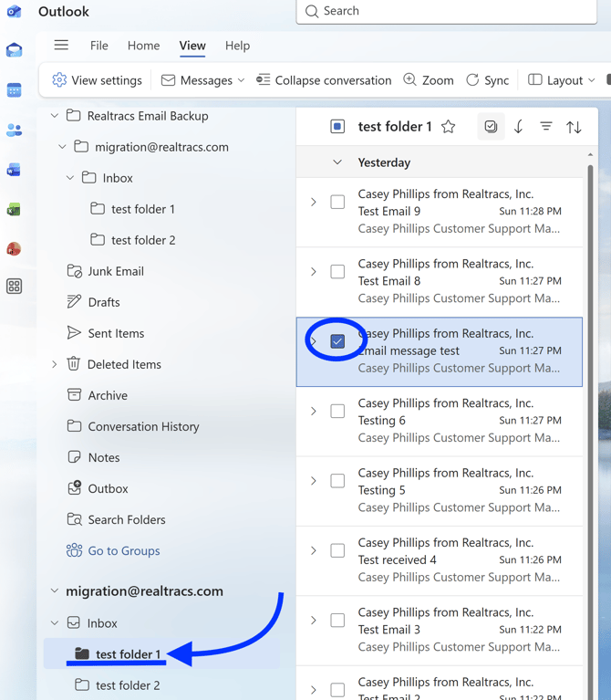Check the Test Email 9 checkbox
Viewport: 611px width, 700px height.
tap(337, 202)
